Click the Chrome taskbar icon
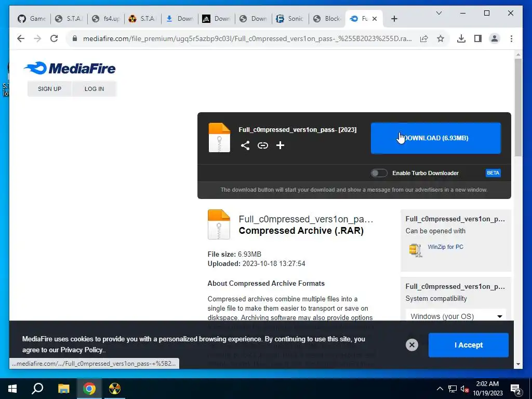This screenshot has height=399, width=532. coord(89,389)
